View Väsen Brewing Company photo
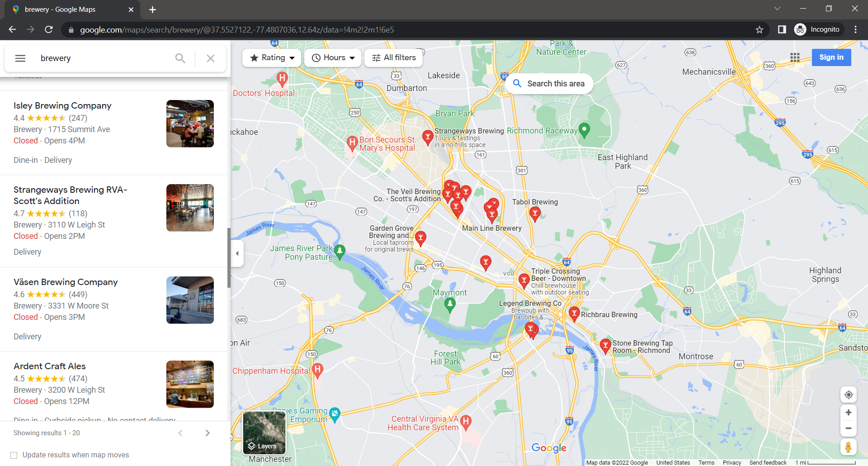 click(x=190, y=300)
